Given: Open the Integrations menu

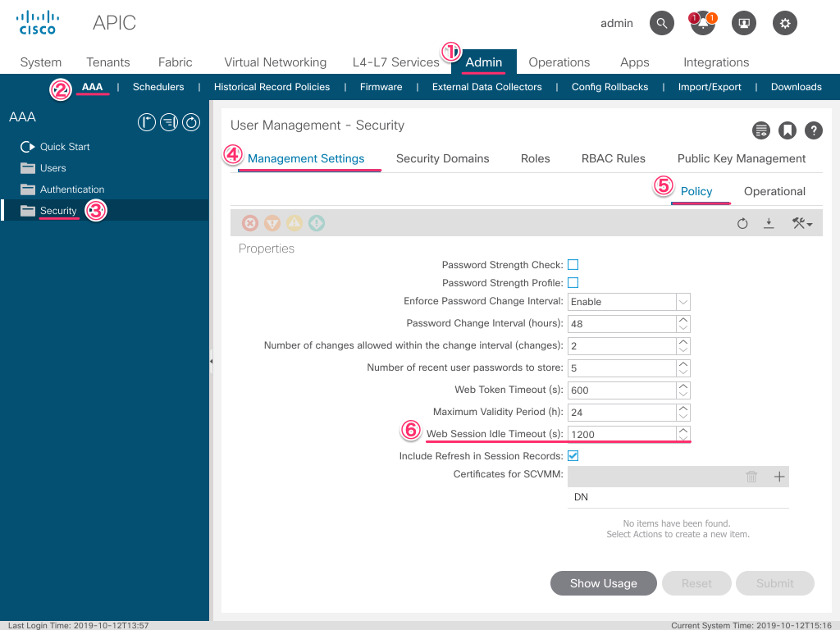Looking at the screenshot, I should [x=716, y=62].
